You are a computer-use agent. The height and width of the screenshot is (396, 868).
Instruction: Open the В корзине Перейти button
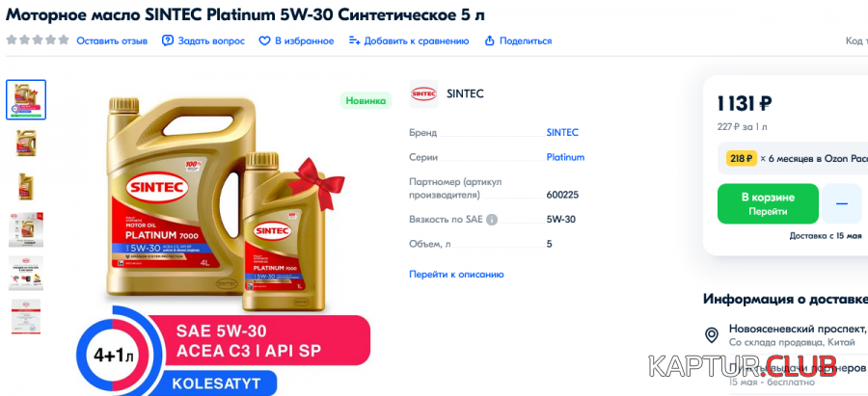click(768, 204)
